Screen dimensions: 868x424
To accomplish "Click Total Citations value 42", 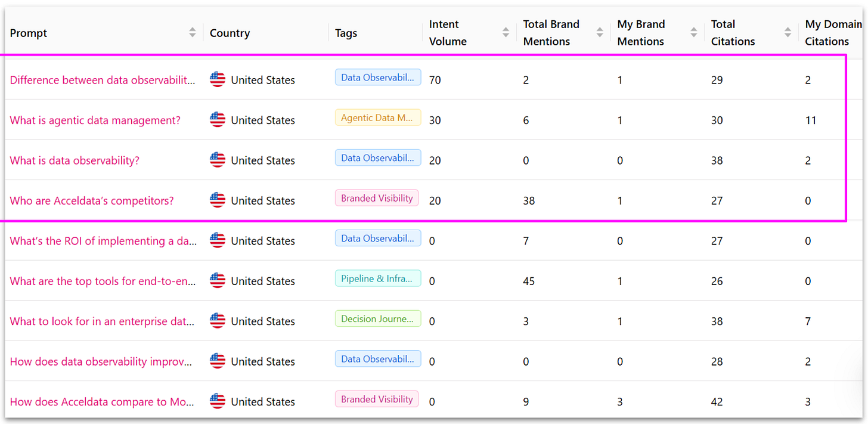I will tap(717, 402).
